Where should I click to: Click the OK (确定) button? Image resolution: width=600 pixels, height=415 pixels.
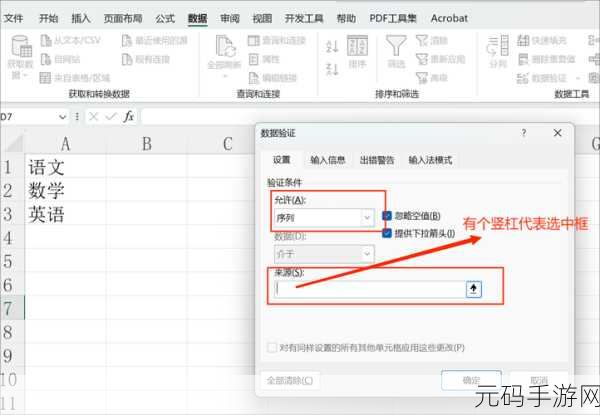pyautogui.click(x=471, y=380)
